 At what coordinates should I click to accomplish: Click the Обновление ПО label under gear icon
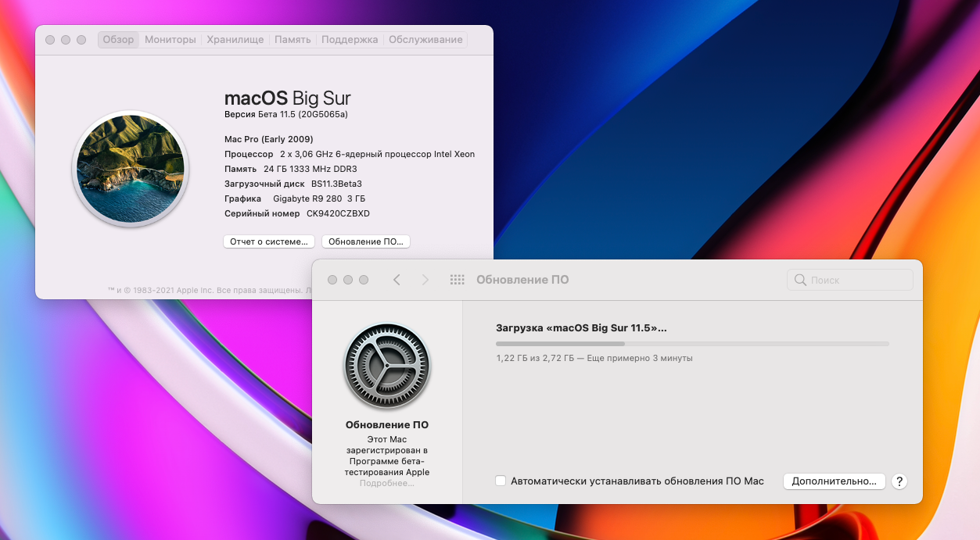click(x=387, y=425)
